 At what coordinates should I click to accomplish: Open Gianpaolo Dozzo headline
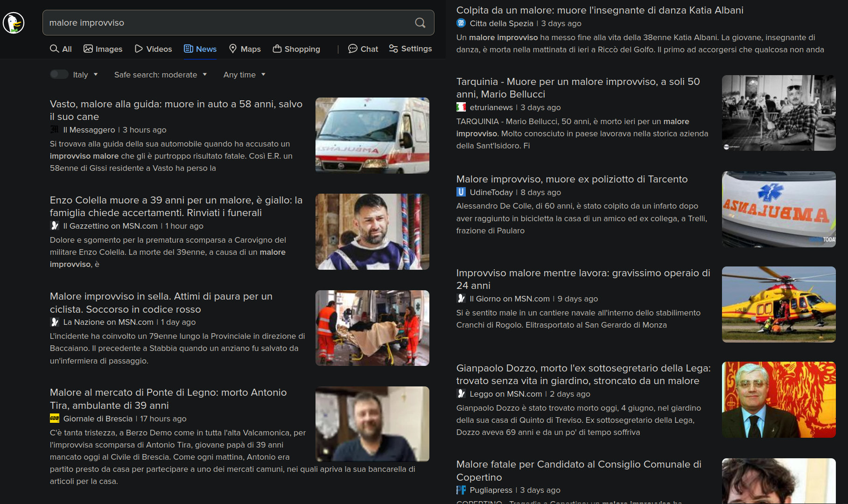click(x=583, y=374)
